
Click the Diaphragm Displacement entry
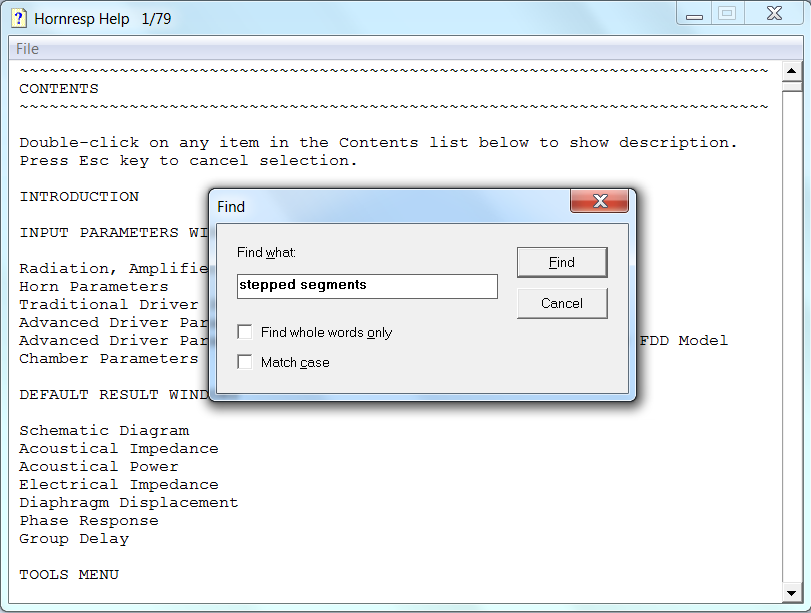point(129,503)
